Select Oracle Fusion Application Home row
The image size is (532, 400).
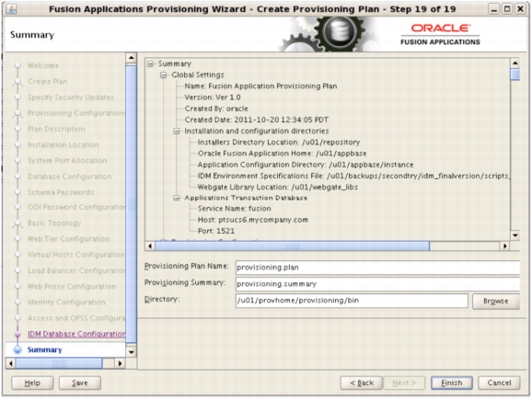(x=282, y=154)
